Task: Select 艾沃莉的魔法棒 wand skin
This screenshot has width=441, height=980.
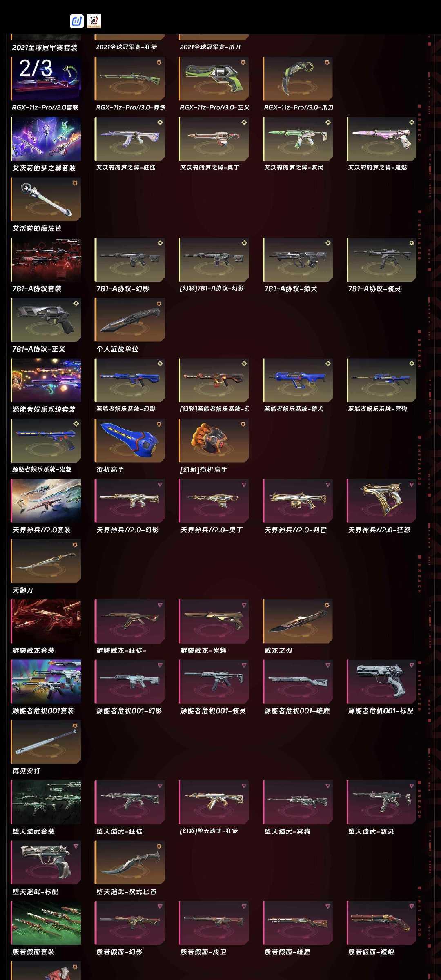Action: point(46,199)
